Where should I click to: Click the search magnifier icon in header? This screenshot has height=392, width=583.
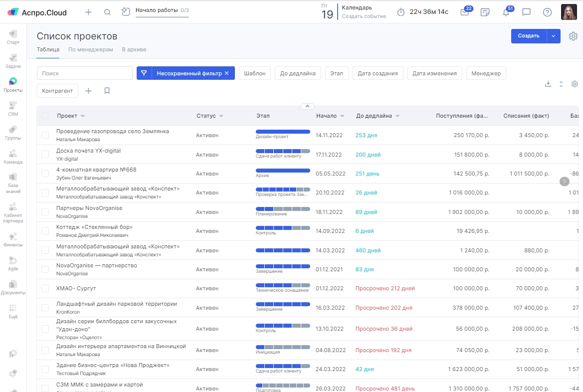(107, 12)
